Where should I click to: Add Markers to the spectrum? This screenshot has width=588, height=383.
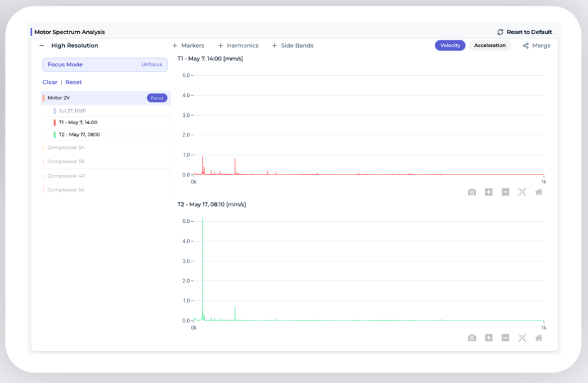[188, 46]
